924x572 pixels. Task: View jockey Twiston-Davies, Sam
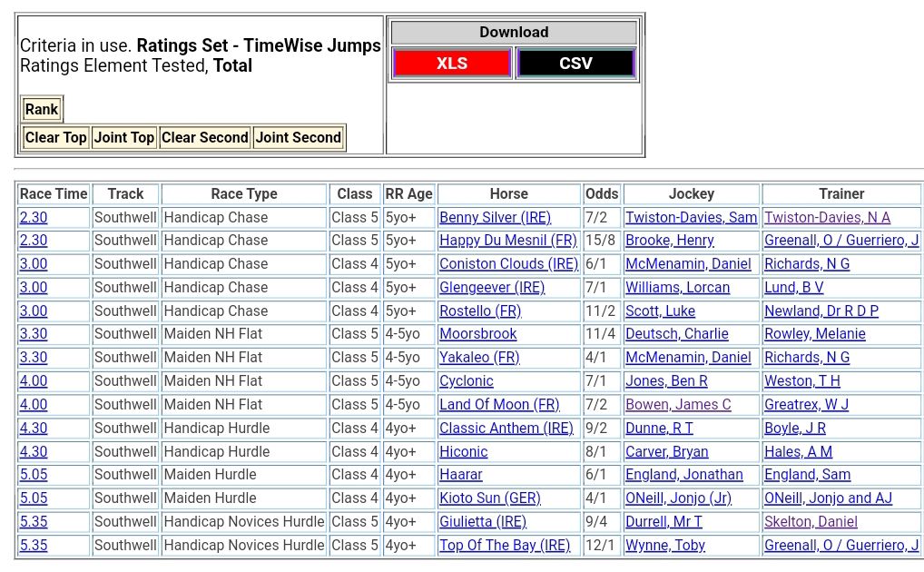691,218
